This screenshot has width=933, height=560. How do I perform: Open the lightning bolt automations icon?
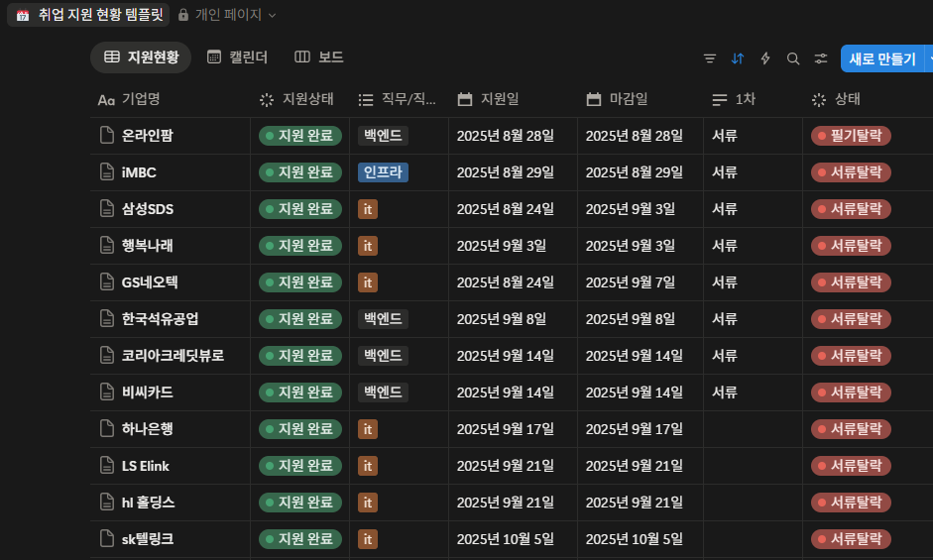[764, 58]
